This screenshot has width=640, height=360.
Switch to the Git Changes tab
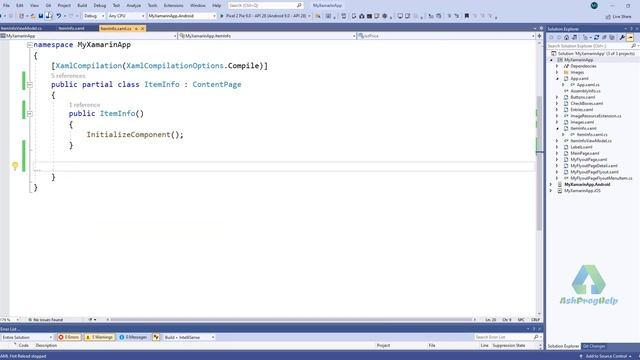coord(593,346)
